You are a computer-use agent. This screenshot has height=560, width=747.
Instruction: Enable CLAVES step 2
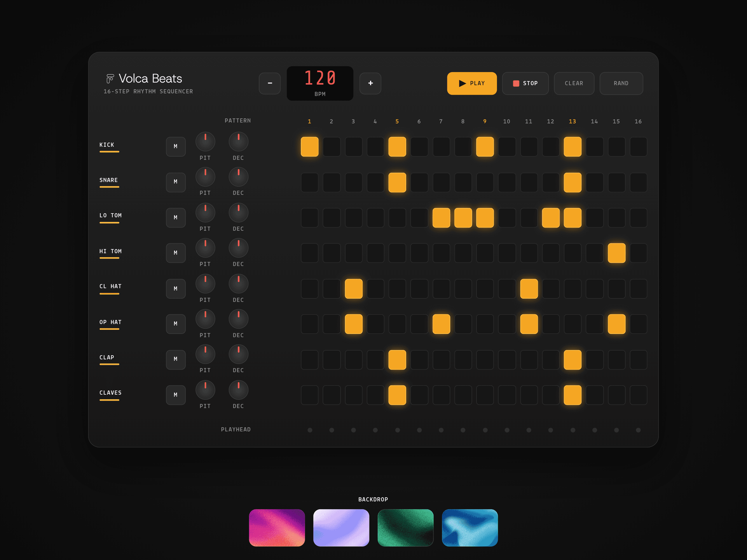click(x=331, y=395)
